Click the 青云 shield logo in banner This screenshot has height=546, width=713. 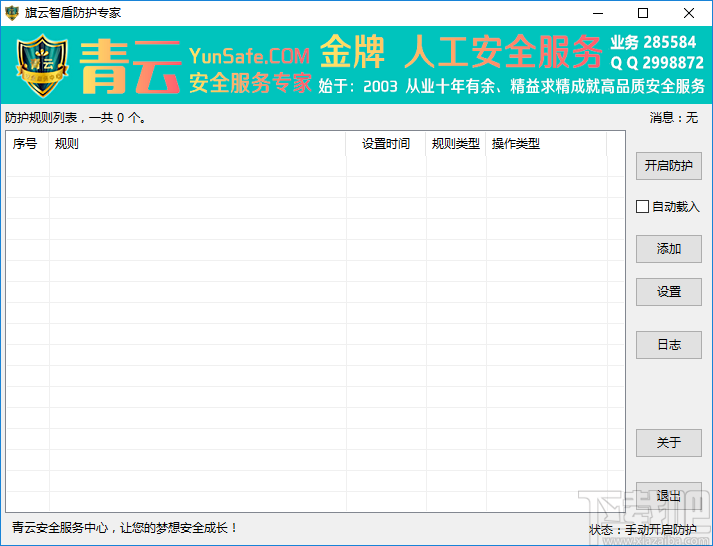click(x=42, y=65)
